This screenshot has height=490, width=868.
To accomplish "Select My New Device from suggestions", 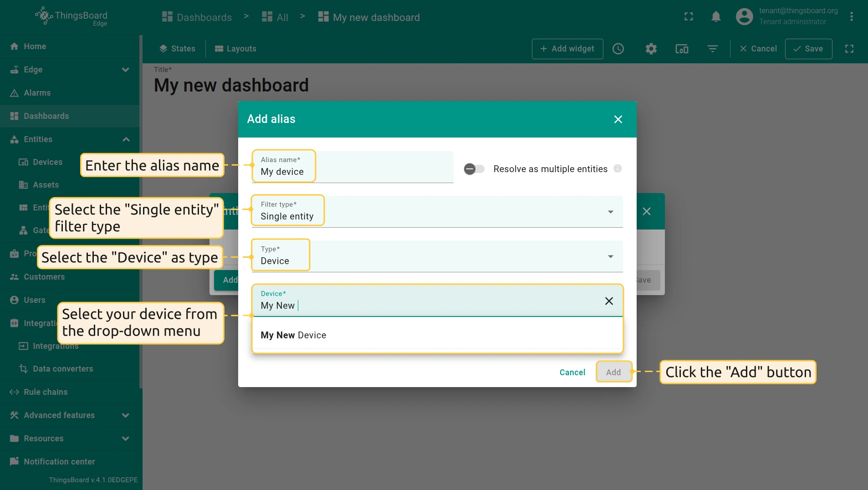I will point(293,335).
